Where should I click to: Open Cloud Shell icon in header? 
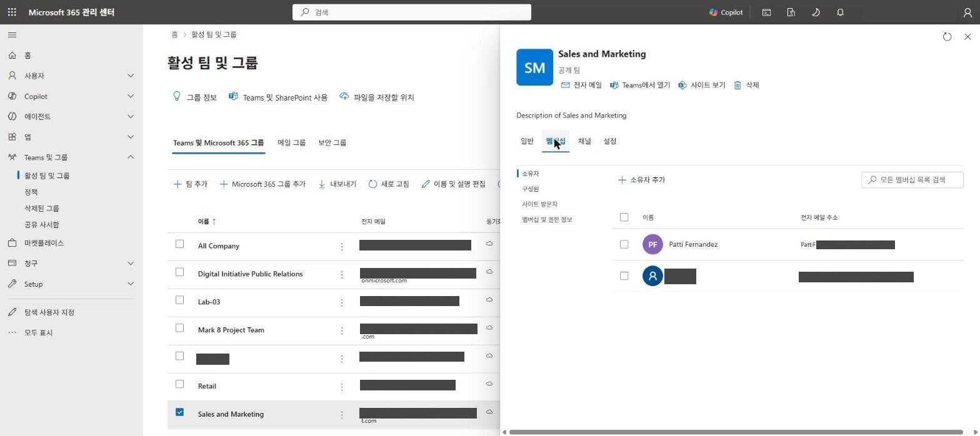tap(766, 12)
